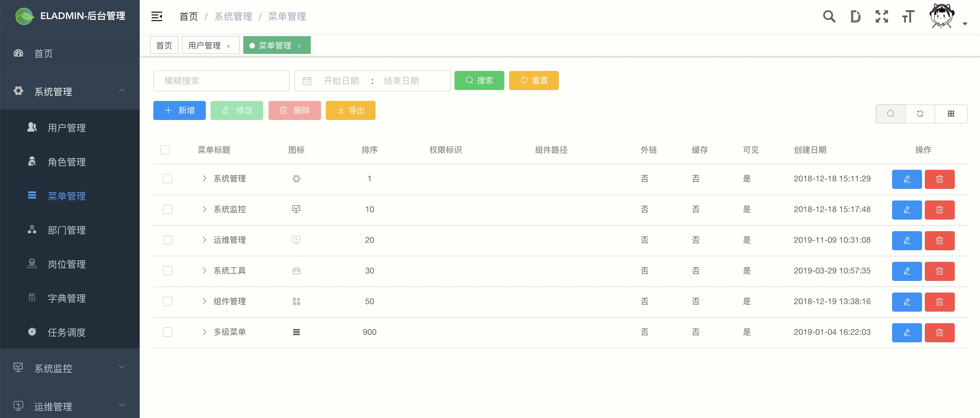Open the header search magnifier icon

[829, 16]
